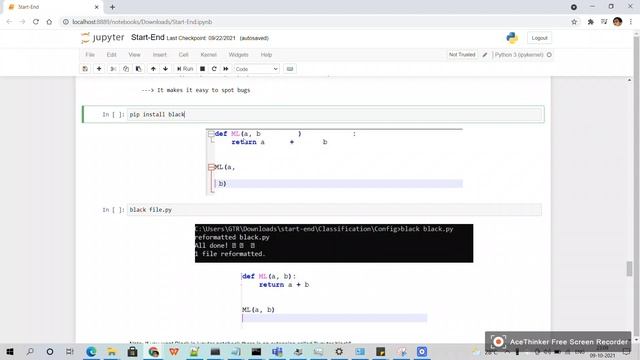Screen dimensions: 640x360
Task: Open the View menu
Action: [x=134, y=55]
